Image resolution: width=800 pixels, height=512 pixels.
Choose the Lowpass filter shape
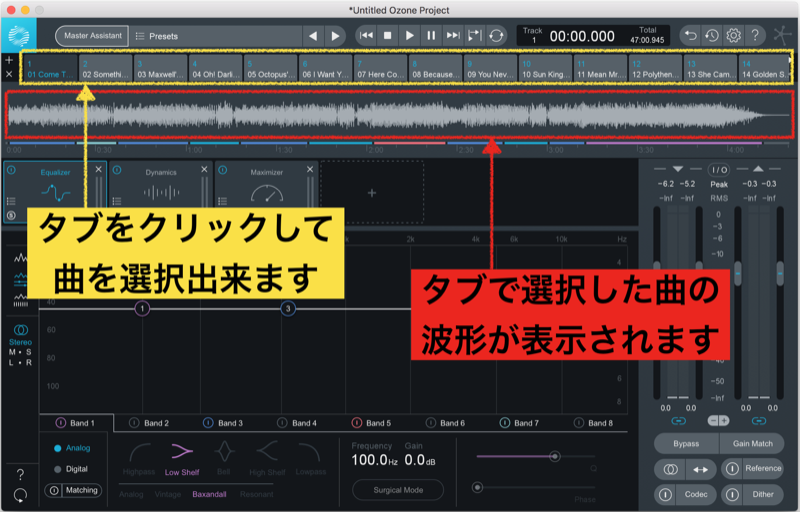point(310,458)
